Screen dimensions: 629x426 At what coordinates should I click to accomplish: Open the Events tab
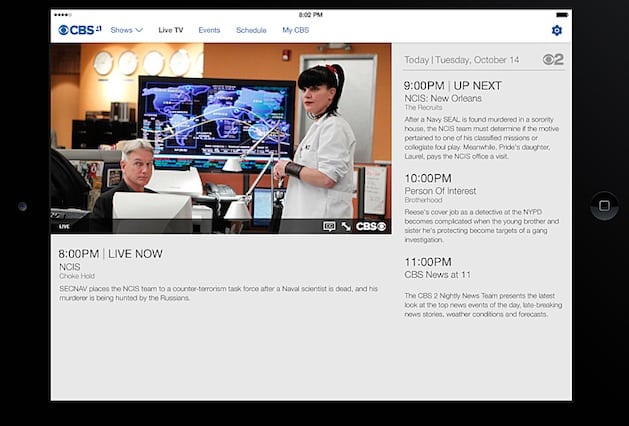(x=209, y=30)
